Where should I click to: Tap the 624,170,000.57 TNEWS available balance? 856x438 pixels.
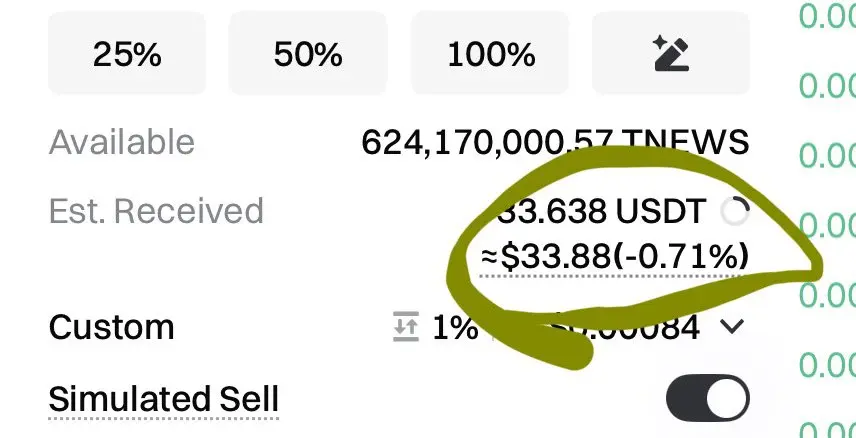click(x=555, y=142)
